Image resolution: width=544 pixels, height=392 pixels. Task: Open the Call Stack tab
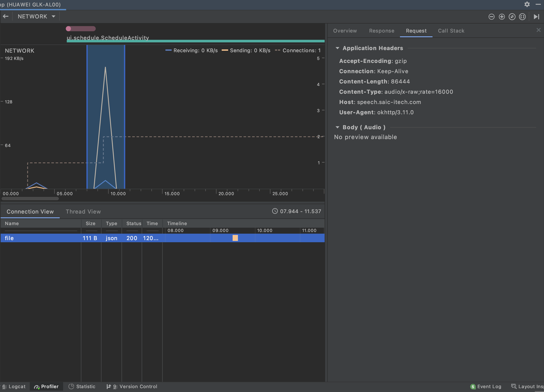click(x=451, y=31)
